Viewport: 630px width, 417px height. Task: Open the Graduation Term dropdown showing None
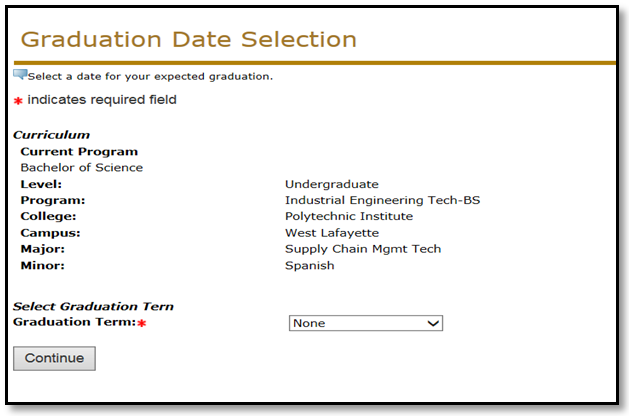pos(365,323)
